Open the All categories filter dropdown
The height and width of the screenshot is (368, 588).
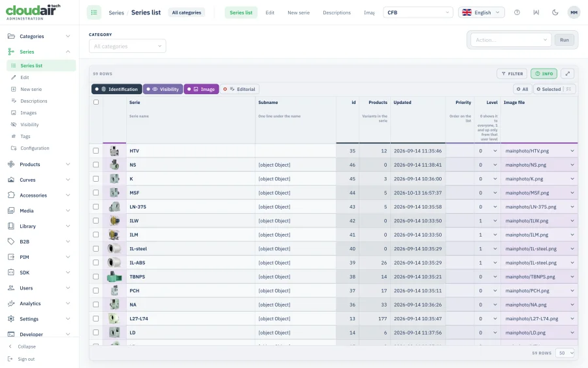pyautogui.click(x=127, y=46)
